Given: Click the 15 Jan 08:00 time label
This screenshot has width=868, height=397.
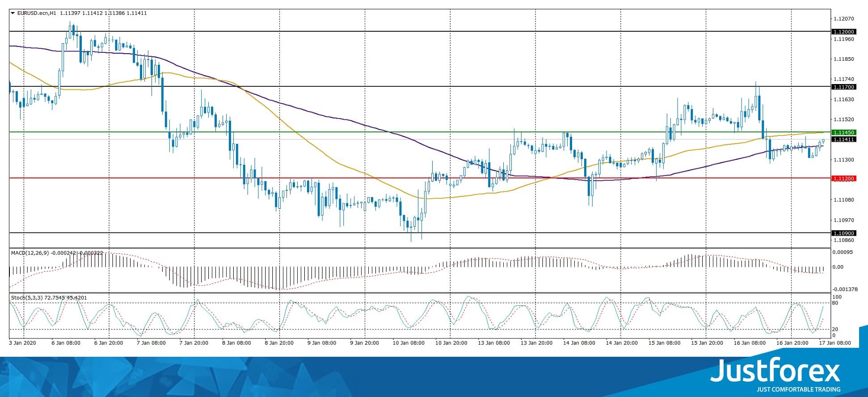Looking at the screenshot, I should pyautogui.click(x=665, y=343).
